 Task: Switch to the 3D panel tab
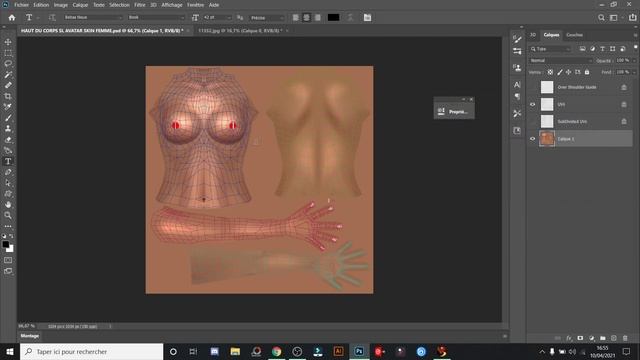pyautogui.click(x=533, y=35)
